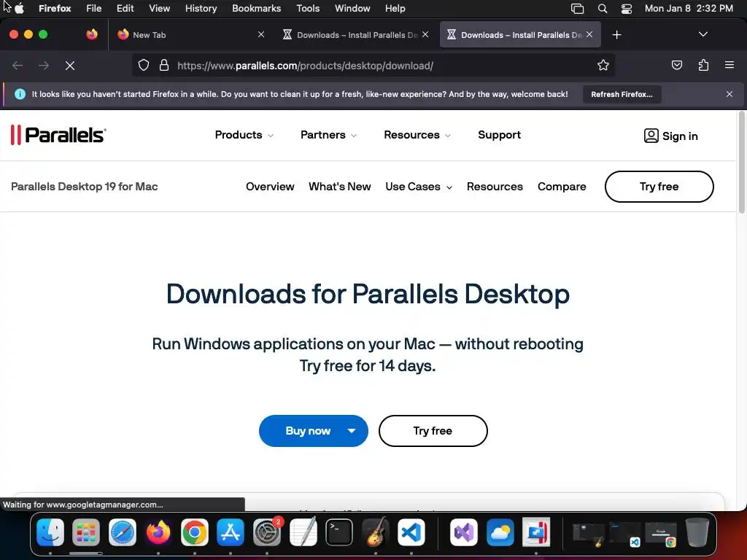Open the Apple menu

click(20, 8)
